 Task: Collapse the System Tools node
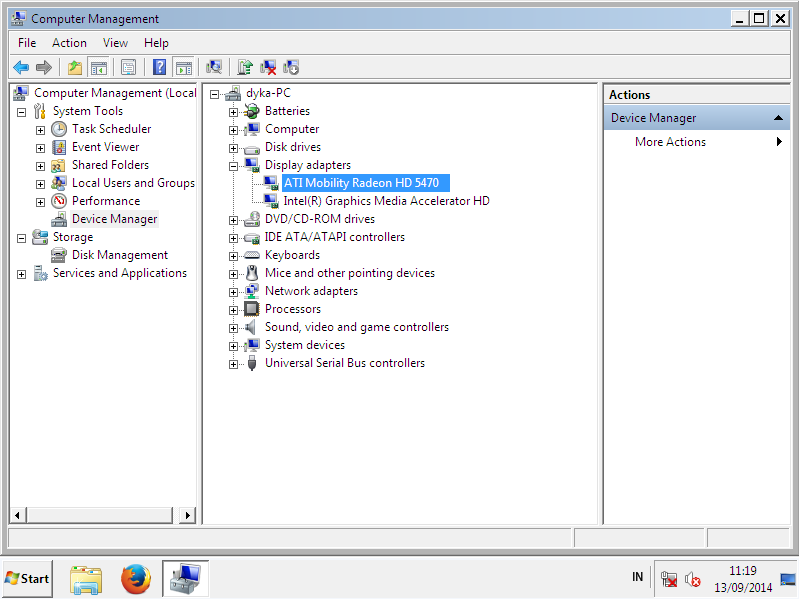pyautogui.click(x=21, y=112)
